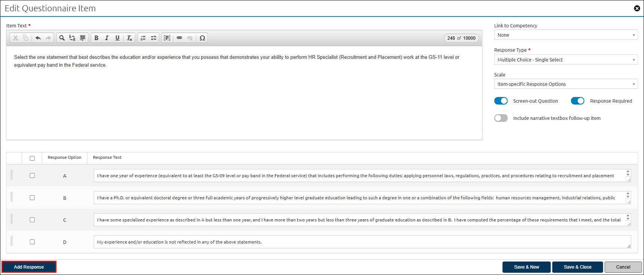This screenshot has width=644, height=275.
Task: Insert a special character (Omega)
Action: click(202, 38)
